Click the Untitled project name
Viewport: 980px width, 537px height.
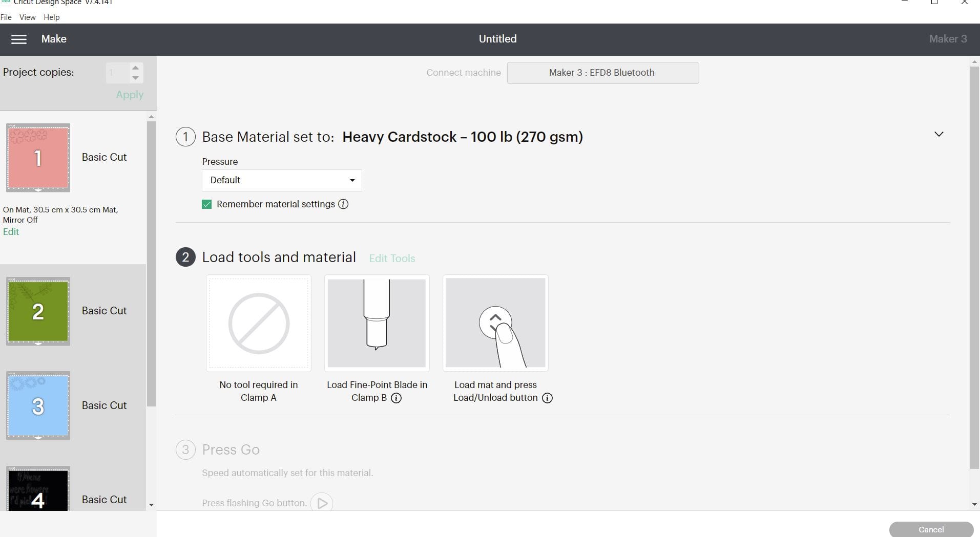pyautogui.click(x=497, y=39)
